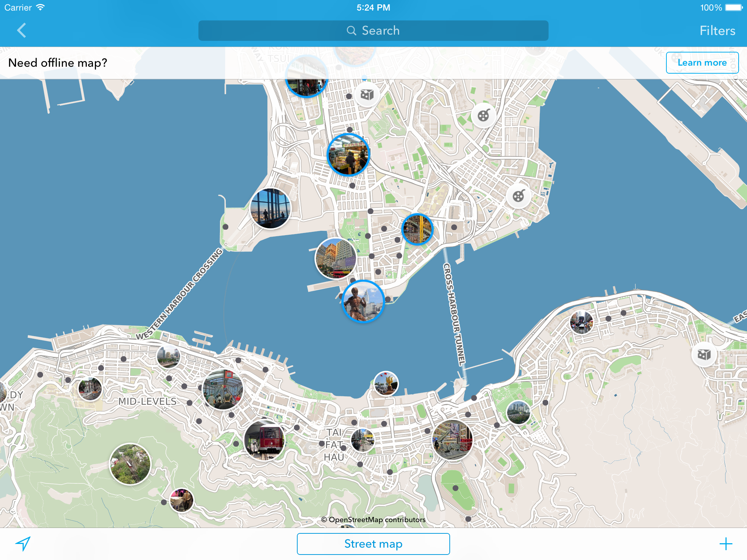This screenshot has width=747, height=560.
Task: Open the observation deck window photo marker
Action: (271, 209)
